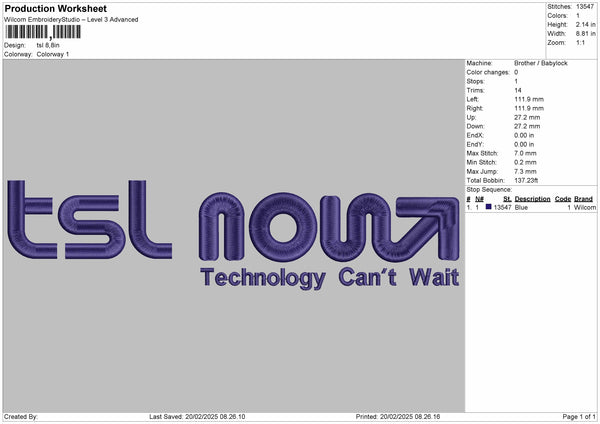Viewport: 600px width, 424px height.
Task: Click the Height value 2.14 in
Action: click(585, 24)
